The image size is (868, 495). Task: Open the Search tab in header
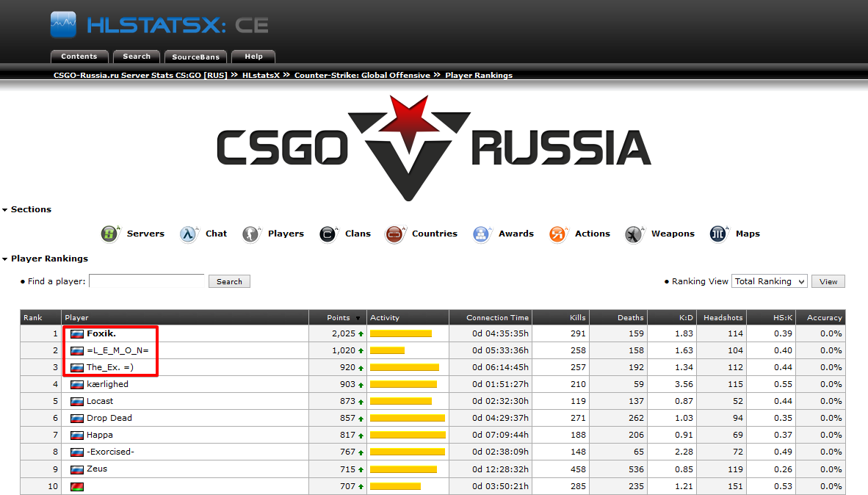[137, 57]
